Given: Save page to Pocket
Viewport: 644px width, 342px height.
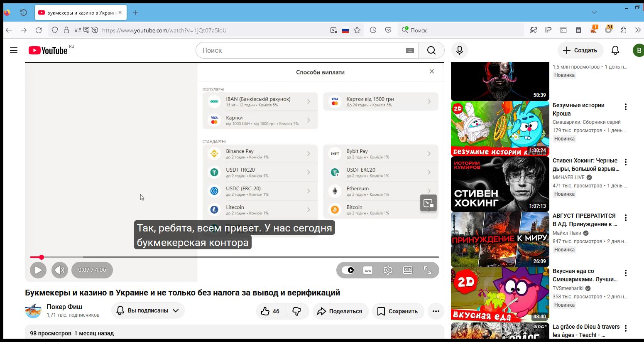Looking at the screenshot, I should point(388,30).
